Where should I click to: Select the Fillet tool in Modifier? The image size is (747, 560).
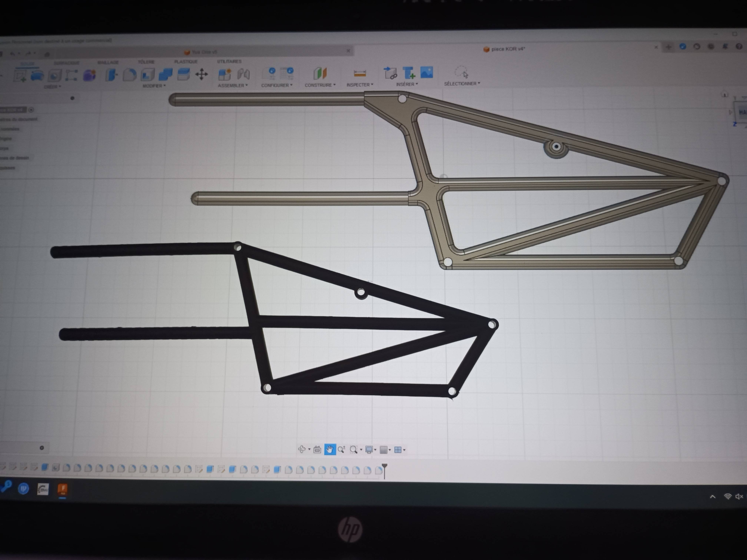tap(129, 75)
